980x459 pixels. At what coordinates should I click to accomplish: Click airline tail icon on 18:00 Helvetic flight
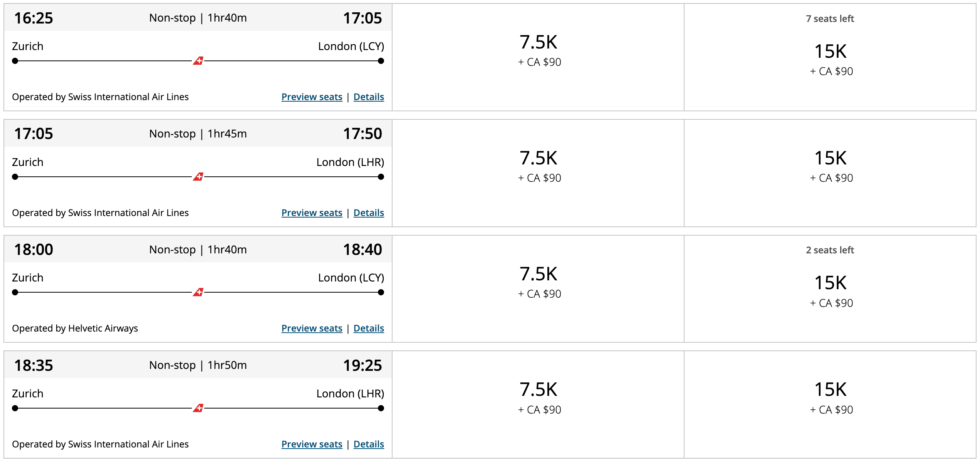[198, 292]
